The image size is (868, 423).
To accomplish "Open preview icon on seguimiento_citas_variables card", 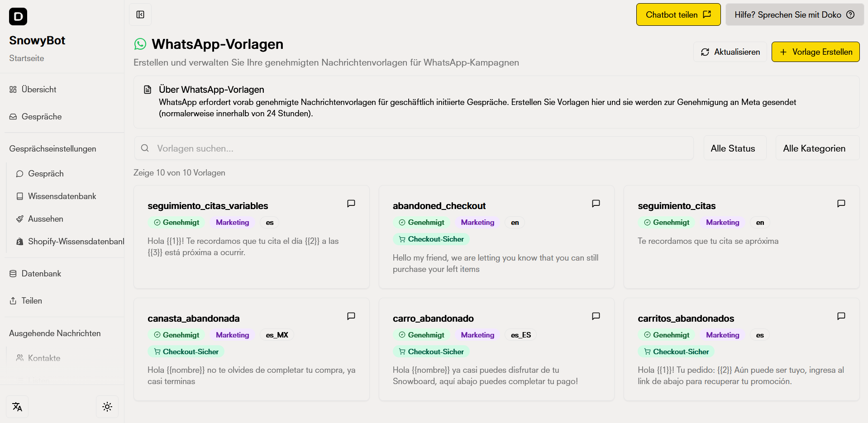I will click(351, 204).
